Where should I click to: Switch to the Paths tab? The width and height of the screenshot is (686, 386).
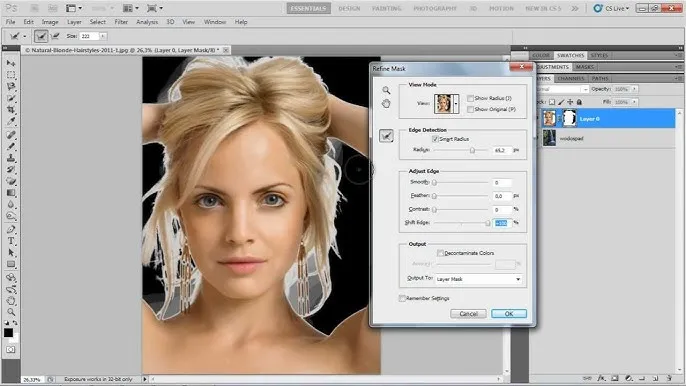600,78
